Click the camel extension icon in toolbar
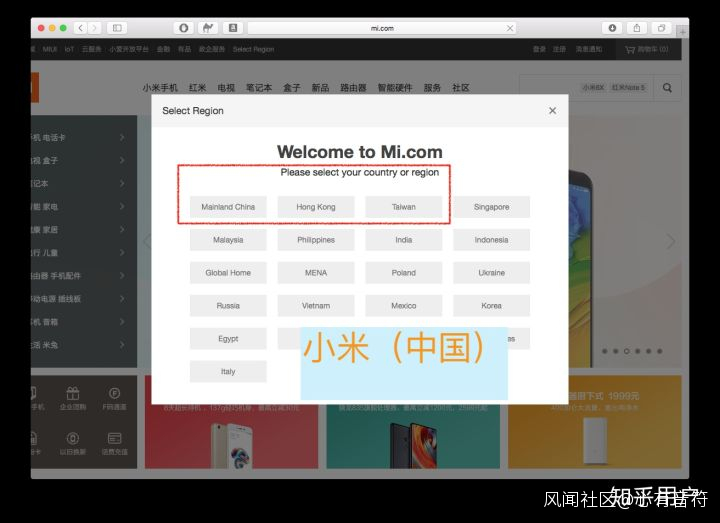Image resolution: width=720 pixels, height=523 pixels. coord(208,28)
